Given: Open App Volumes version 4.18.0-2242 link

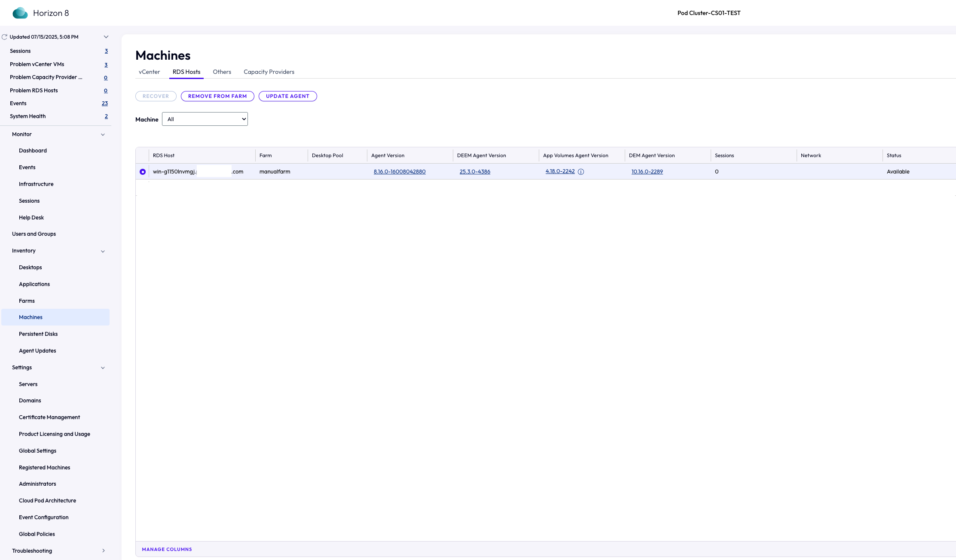Looking at the screenshot, I should [x=560, y=171].
